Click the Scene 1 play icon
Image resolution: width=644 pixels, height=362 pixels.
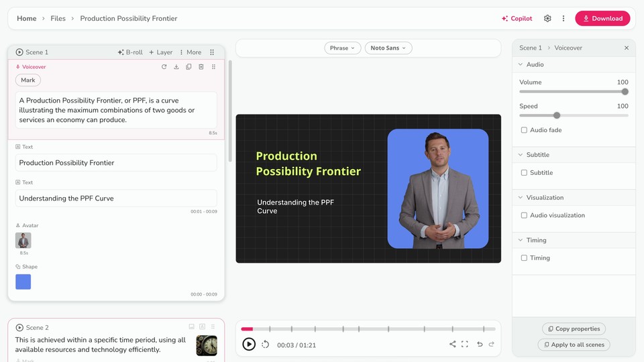(19, 52)
